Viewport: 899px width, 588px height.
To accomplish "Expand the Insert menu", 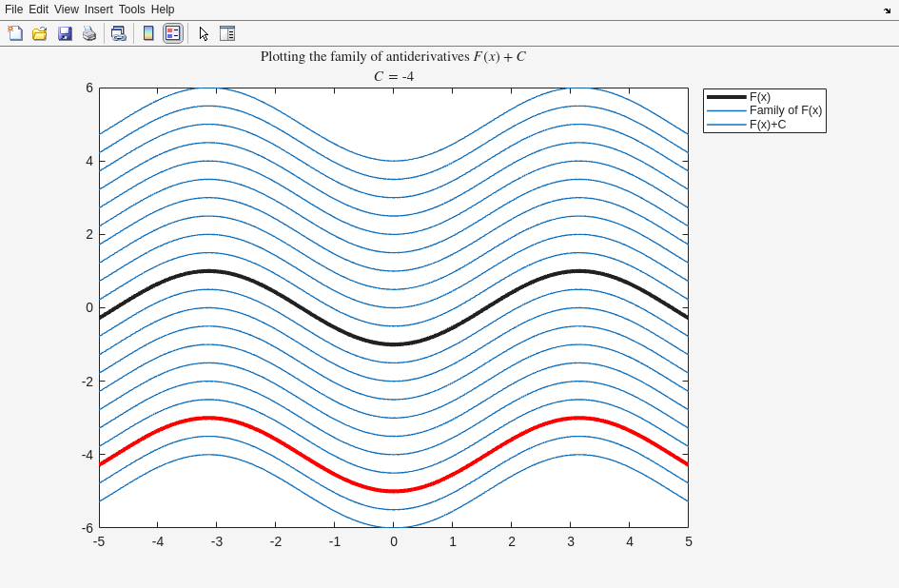I will coord(98,10).
